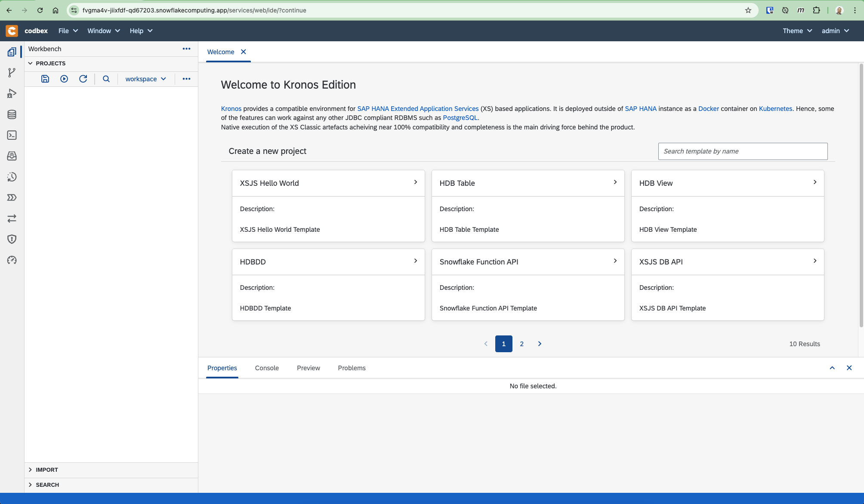864x504 pixels.
Task: Open the HDB View template chevron
Action: click(x=815, y=182)
